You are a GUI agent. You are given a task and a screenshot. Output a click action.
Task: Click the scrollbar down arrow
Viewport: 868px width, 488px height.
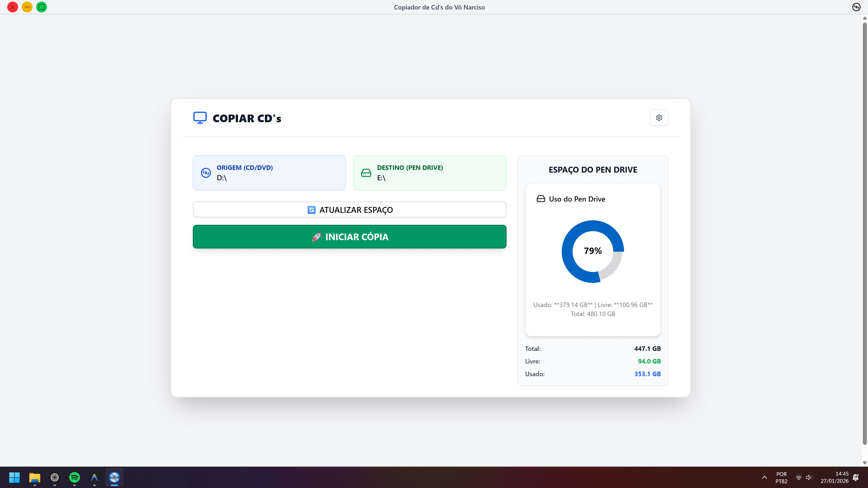[865, 463]
